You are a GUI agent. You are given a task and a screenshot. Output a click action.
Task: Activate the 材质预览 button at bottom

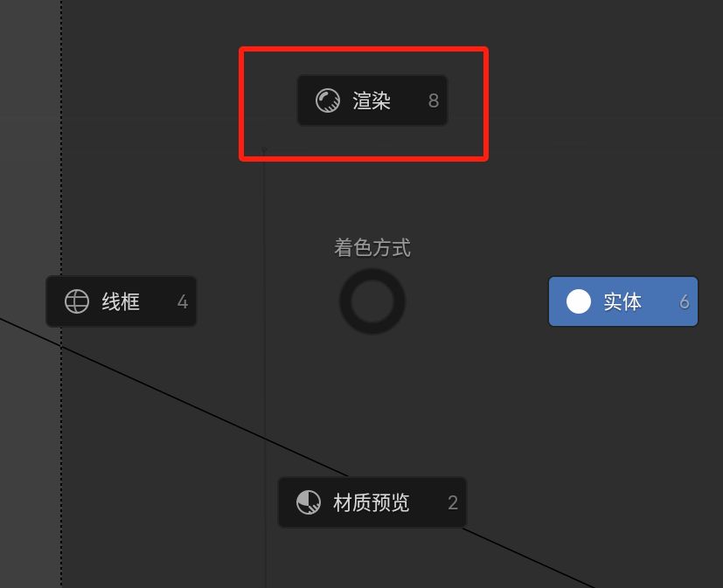(372, 502)
